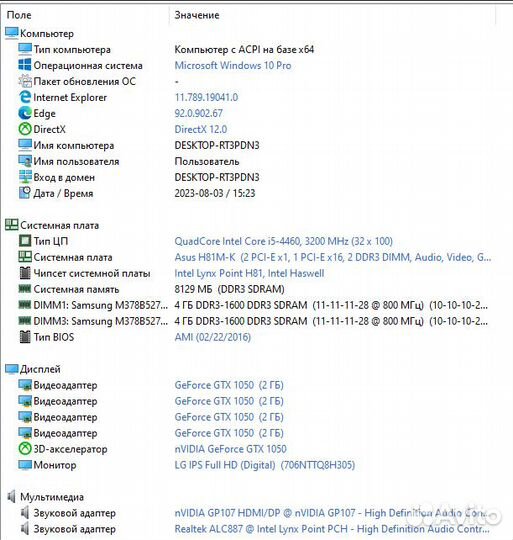The image size is (513, 540).
Task: Click the Компьютер group monitor icon
Action: 12,33
